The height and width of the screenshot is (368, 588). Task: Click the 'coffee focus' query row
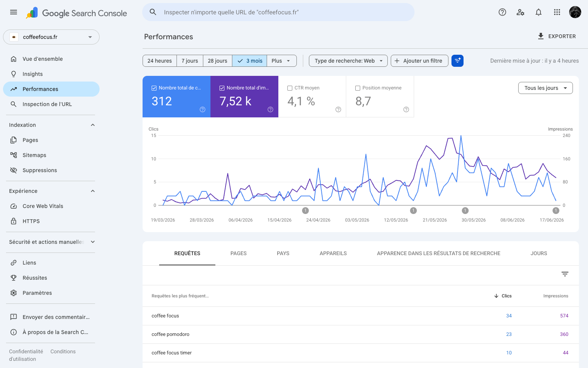(361, 316)
